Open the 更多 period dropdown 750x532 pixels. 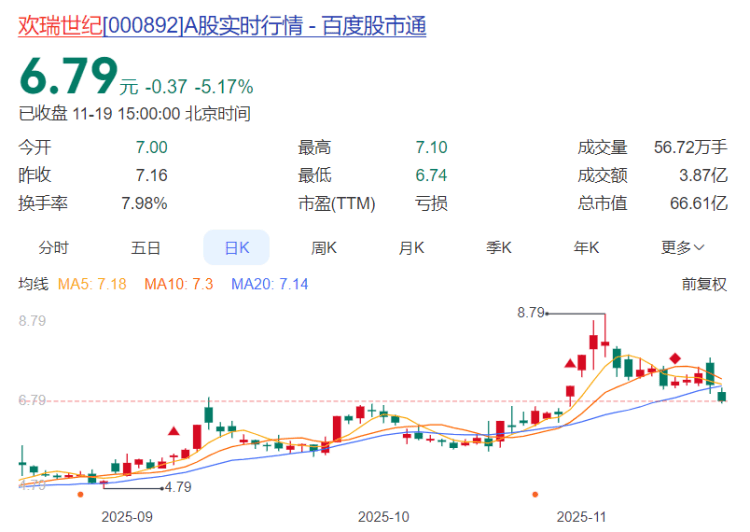tap(682, 247)
